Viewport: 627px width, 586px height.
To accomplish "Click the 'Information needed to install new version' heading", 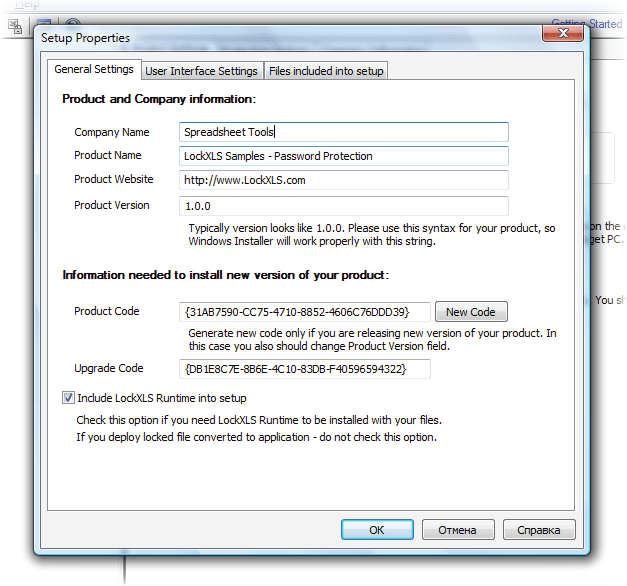I will 226,275.
